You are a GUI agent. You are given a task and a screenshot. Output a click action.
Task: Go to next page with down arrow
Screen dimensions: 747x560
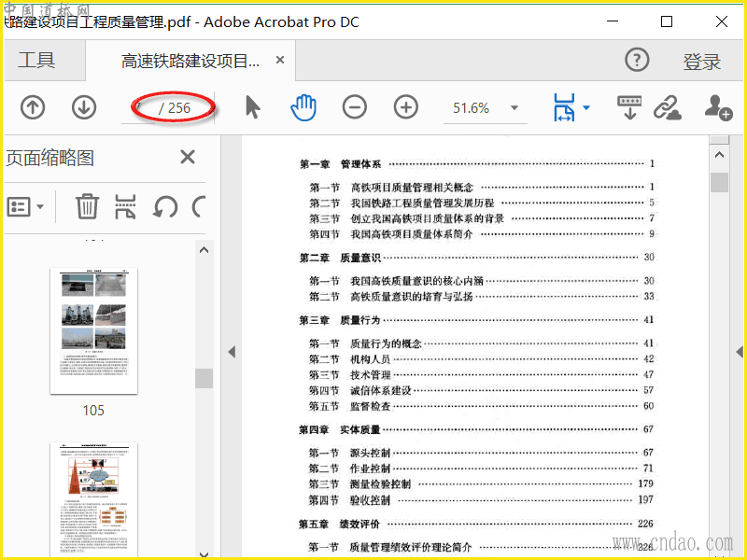(84, 107)
